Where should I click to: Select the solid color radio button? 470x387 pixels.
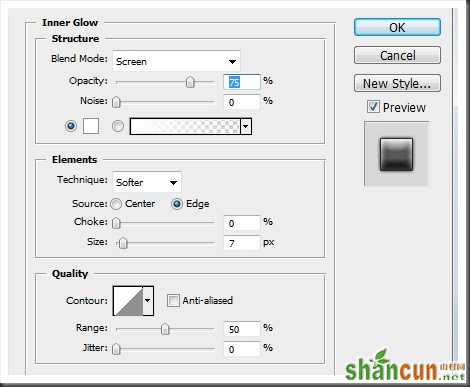(71, 126)
